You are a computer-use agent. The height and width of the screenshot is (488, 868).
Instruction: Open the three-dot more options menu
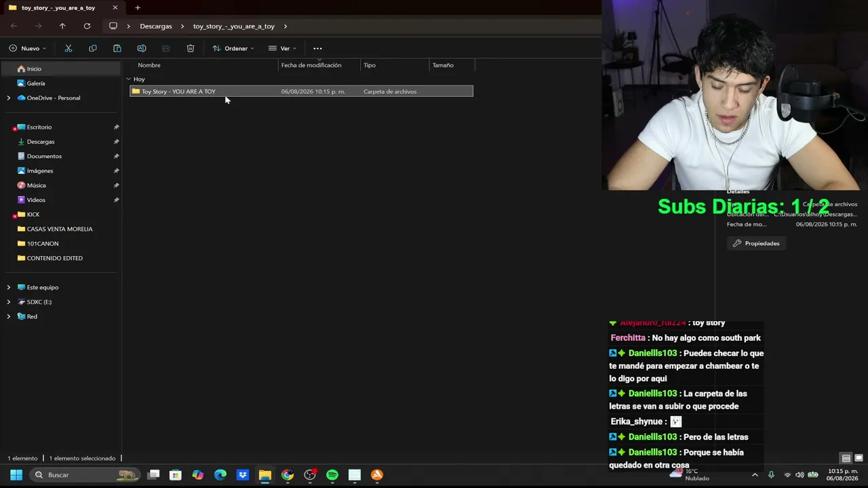317,48
